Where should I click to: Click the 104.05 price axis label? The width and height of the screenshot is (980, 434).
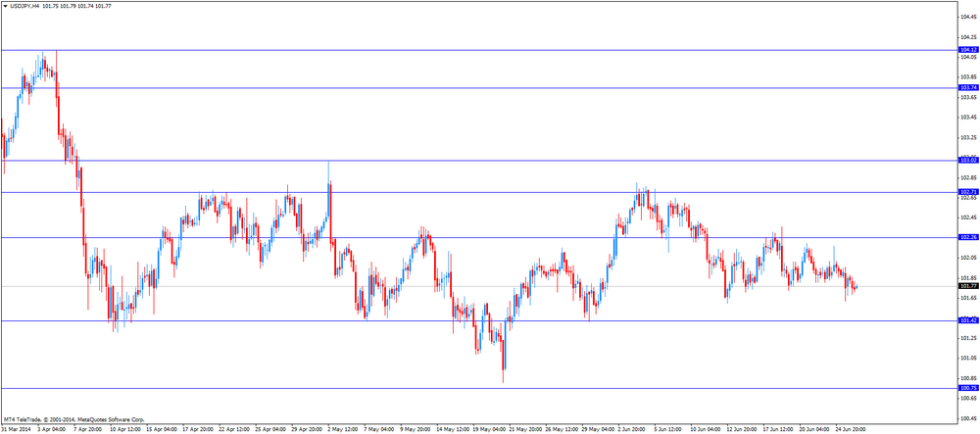pos(968,57)
